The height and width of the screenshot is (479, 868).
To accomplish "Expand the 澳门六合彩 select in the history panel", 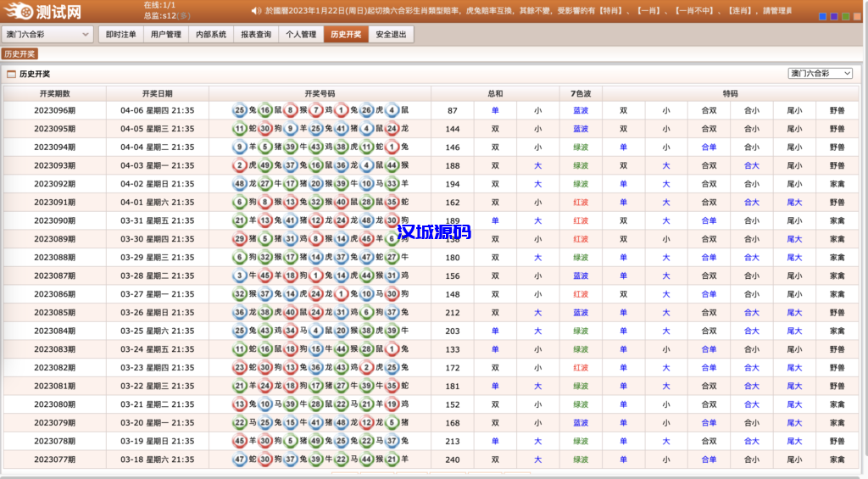I will click(x=820, y=73).
